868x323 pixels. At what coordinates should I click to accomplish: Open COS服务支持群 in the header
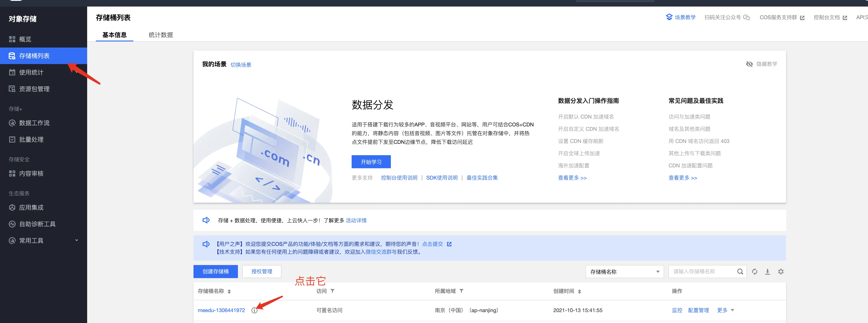click(x=782, y=17)
